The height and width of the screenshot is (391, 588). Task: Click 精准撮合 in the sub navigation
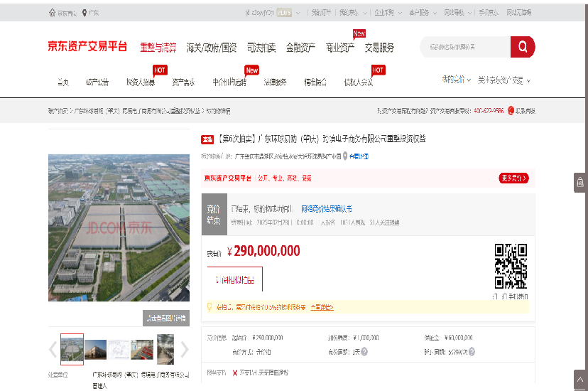[315, 82]
